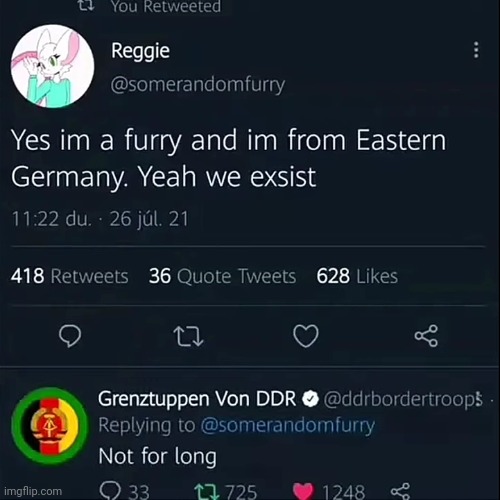Open the @ddrbordertroops handle
The height and width of the screenshot is (500, 500).
403,399
